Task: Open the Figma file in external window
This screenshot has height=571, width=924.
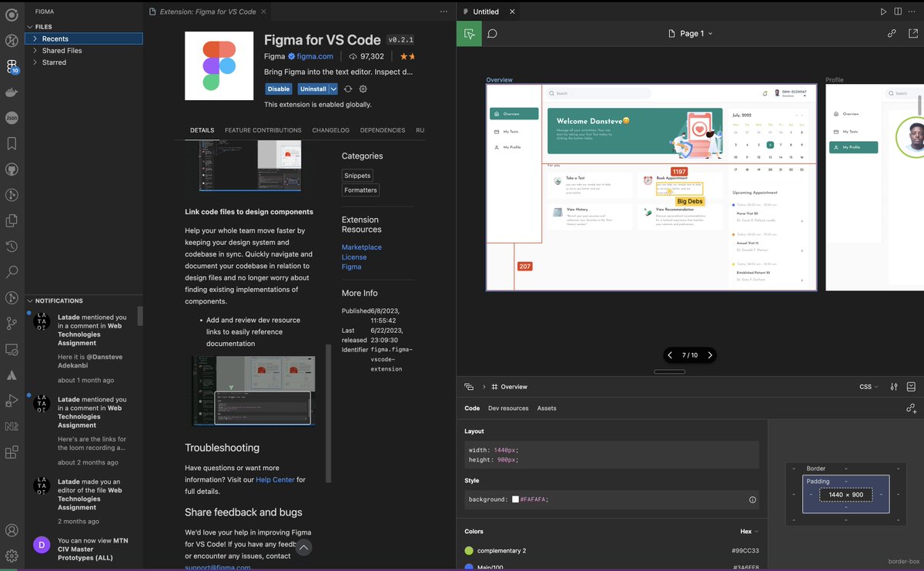Action: (x=913, y=33)
